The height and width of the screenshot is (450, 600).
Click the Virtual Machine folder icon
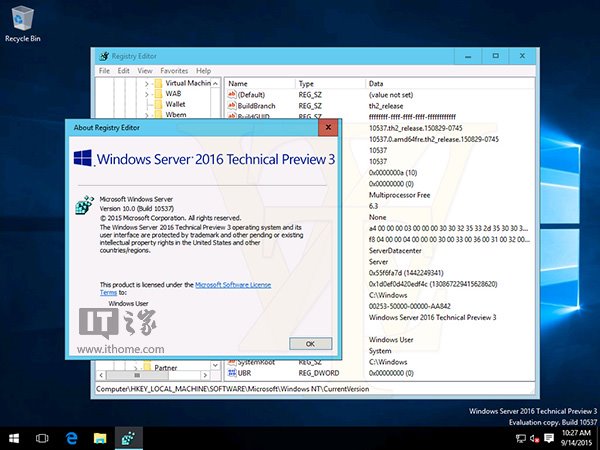tap(158, 83)
